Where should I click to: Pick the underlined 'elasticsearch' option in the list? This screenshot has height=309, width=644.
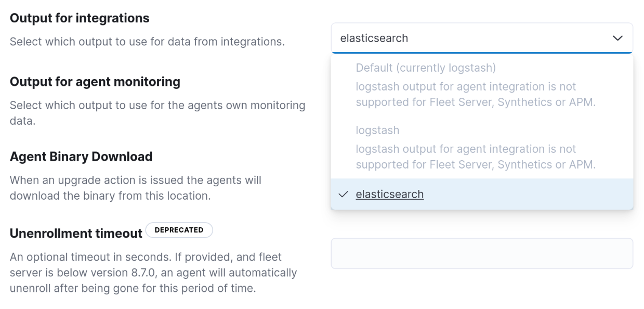click(390, 195)
